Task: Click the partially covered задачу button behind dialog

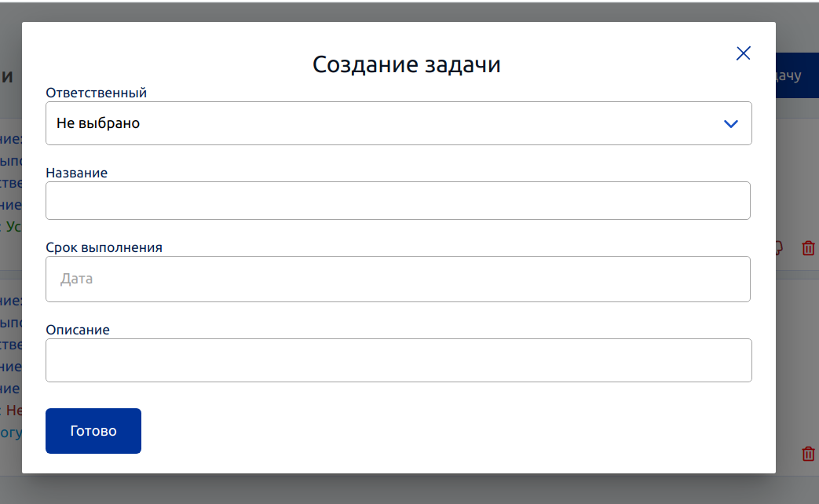Action: point(797,75)
